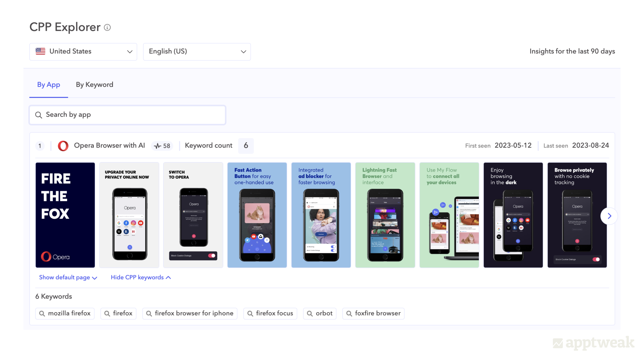644x358 pixels.
Task: Click the Opera Browser app logo icon
Action: [x=63, y=146]
